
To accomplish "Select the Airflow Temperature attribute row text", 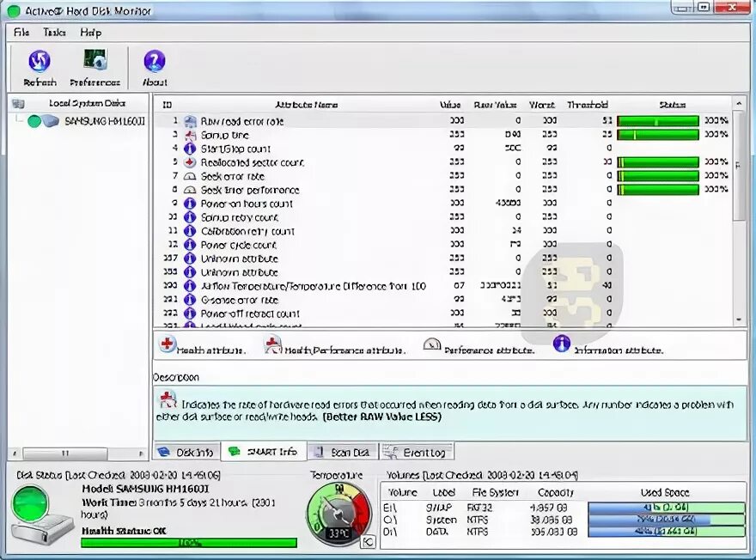I will coord(314,286).
